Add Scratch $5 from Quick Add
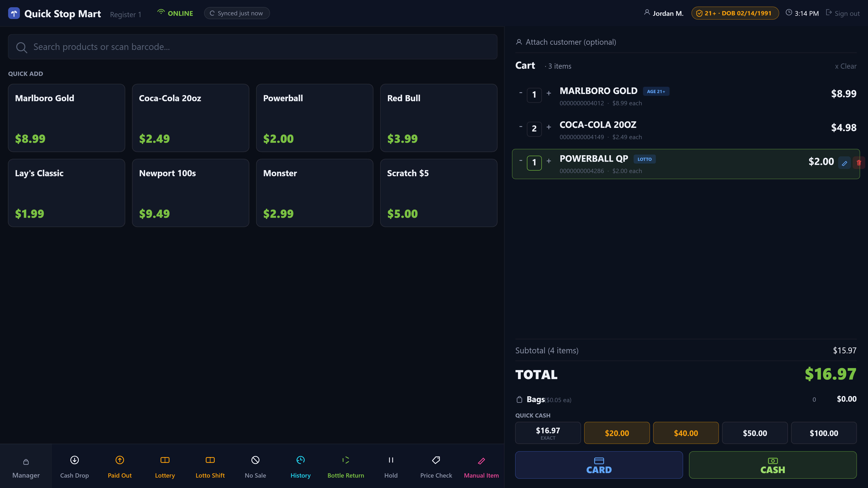This screenshot has height=488, width=868. [x=438, y=193]
